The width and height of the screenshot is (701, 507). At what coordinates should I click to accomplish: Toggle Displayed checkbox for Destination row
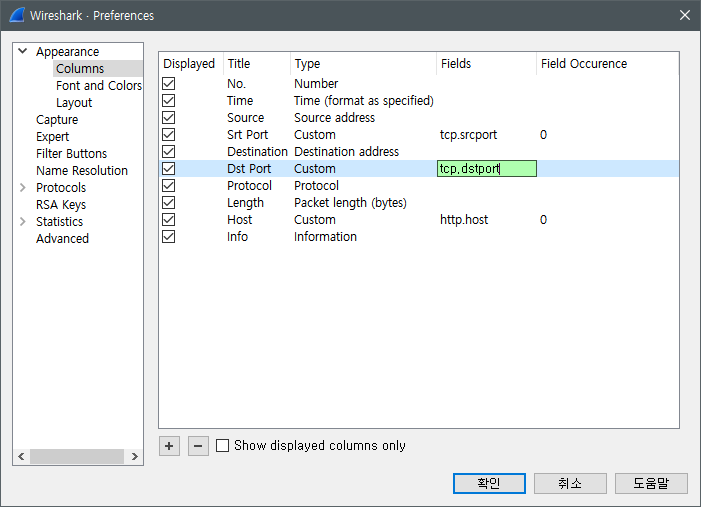[x=169, y=152]
